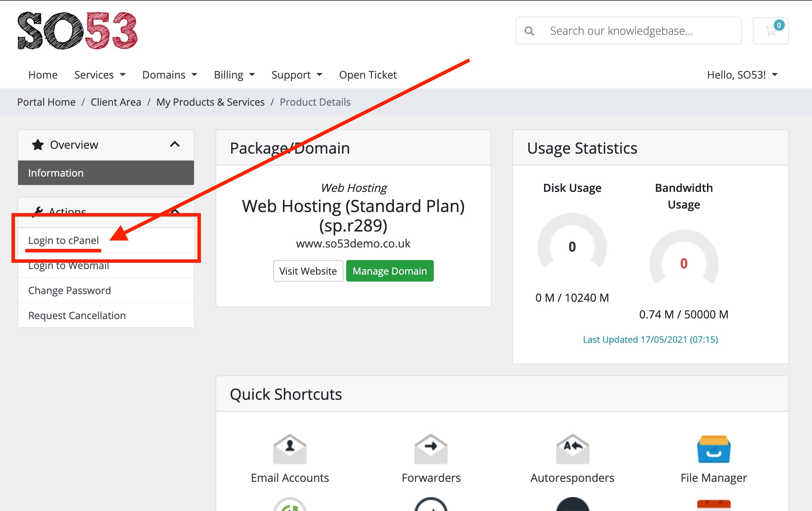This screenshot has height=511, width=812.
Task: Click Product Details breadcrumb text
Action: coord(315,102)
